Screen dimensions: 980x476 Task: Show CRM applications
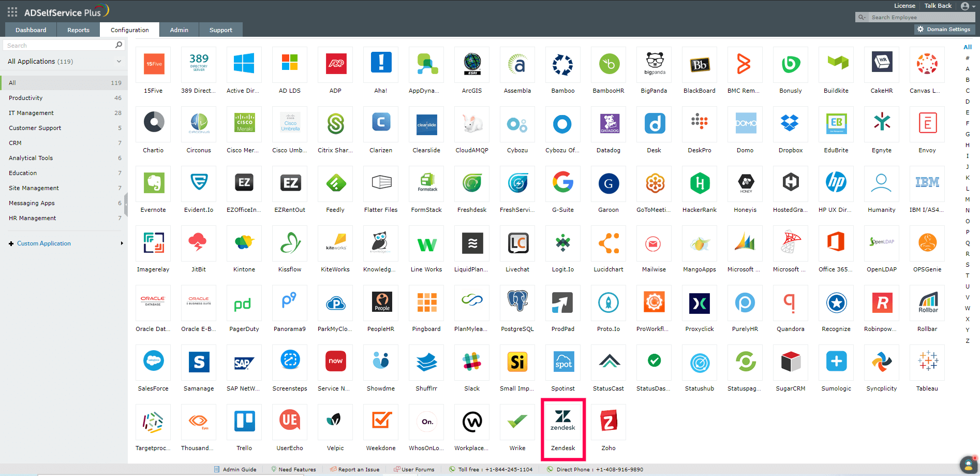point(64,143)
